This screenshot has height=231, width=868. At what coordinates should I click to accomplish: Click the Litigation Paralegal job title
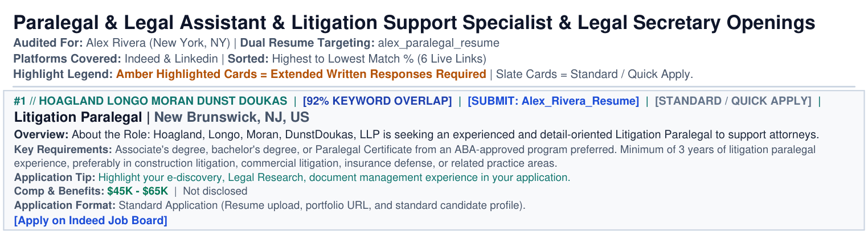click(78, 118)
